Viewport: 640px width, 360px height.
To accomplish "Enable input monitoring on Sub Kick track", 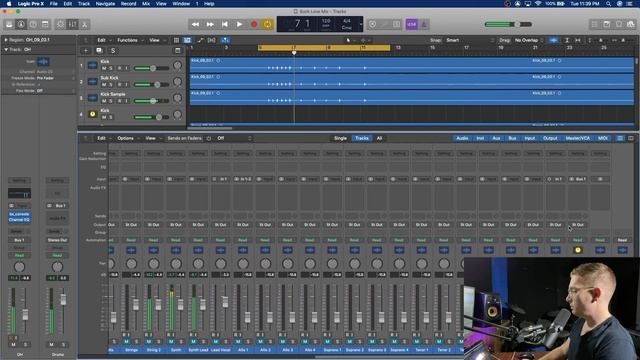I will point(127,84).
